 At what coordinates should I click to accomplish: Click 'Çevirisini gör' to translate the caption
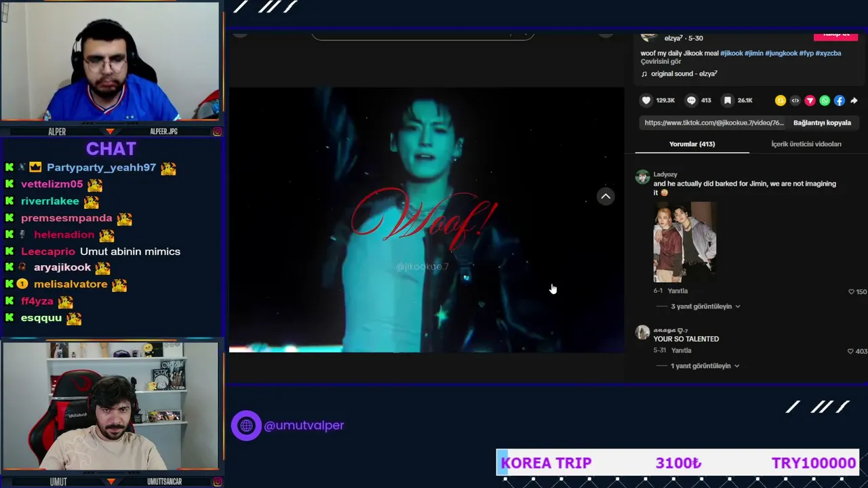[660, 62]
